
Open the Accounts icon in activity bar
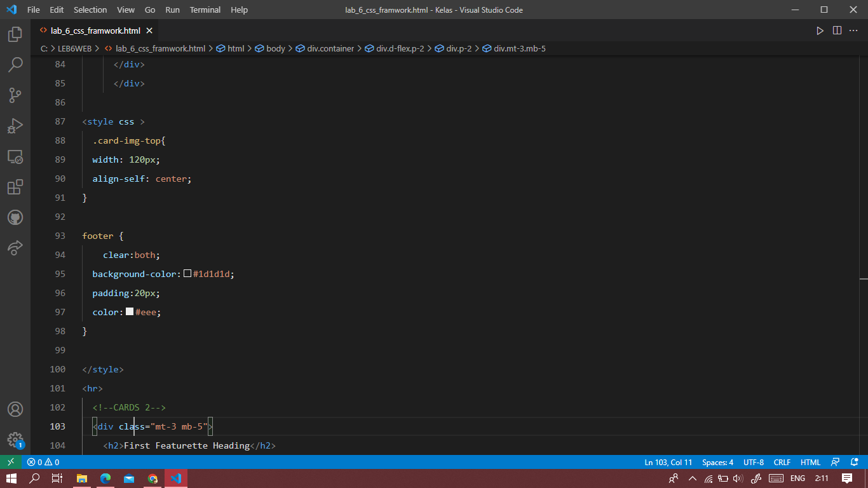click(x=15, y=409)
